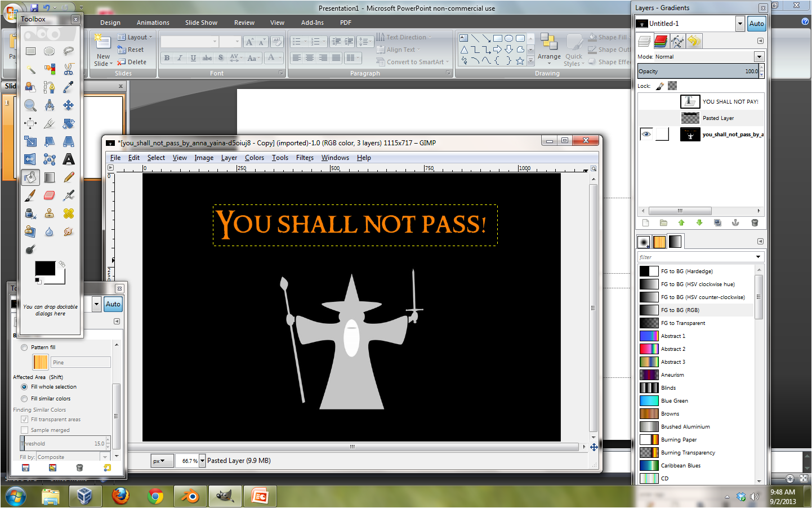Toggle visibility eye of you_shall_not_pass layer
The height and width of the screenshot is (508, 812).
pyautogui.click(x=646, y=134)
